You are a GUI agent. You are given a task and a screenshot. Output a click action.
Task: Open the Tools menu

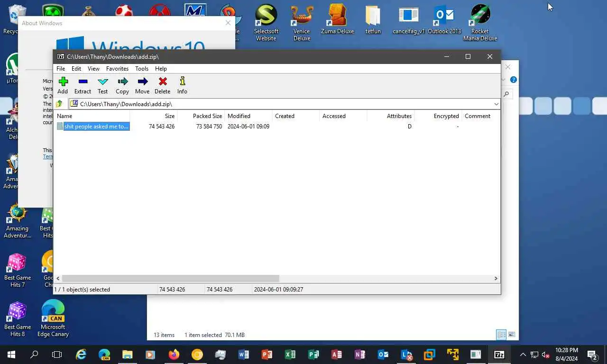point(142,69)
